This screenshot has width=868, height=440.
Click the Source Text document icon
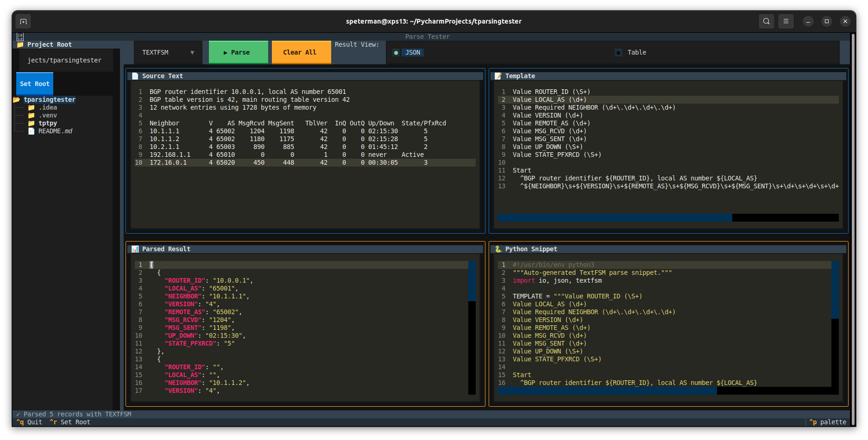click(135, 75)
